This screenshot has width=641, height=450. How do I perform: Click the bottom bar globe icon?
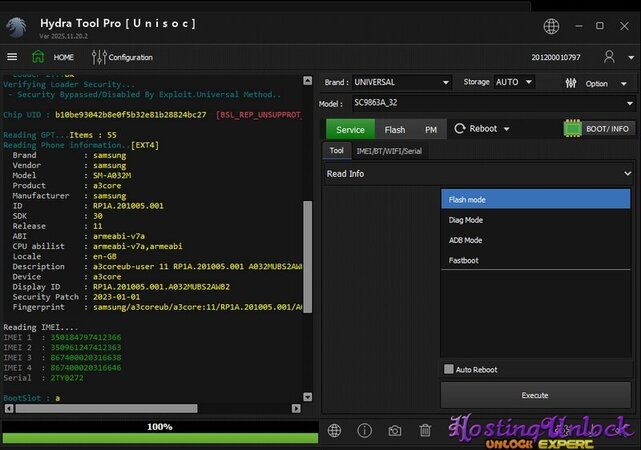pyautogui.click(x=334, y=430)
